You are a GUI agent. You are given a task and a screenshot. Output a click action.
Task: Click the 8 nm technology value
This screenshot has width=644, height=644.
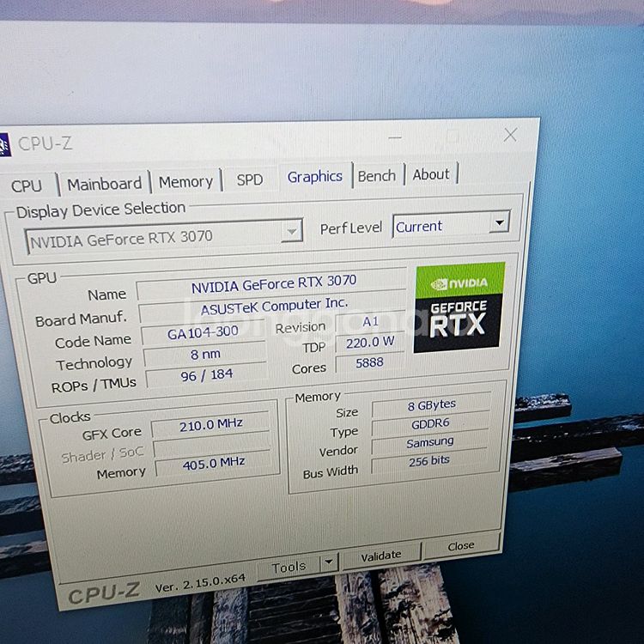[x=205, y=355]
